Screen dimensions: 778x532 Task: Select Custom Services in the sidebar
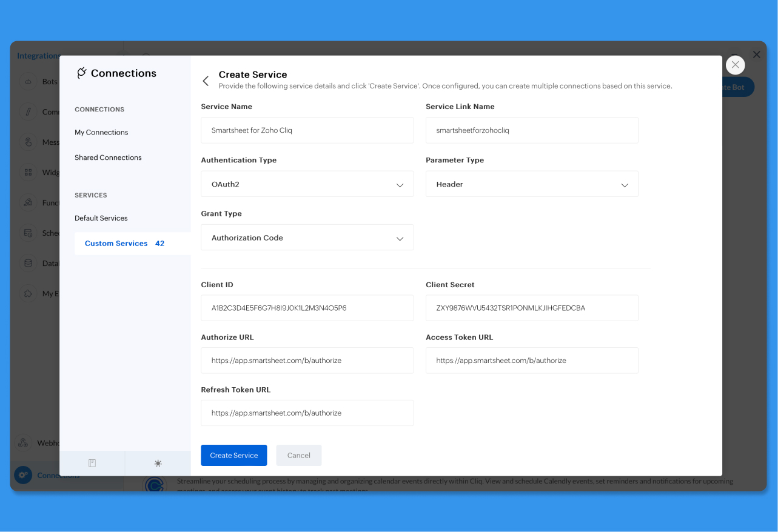tap(132, 244)
